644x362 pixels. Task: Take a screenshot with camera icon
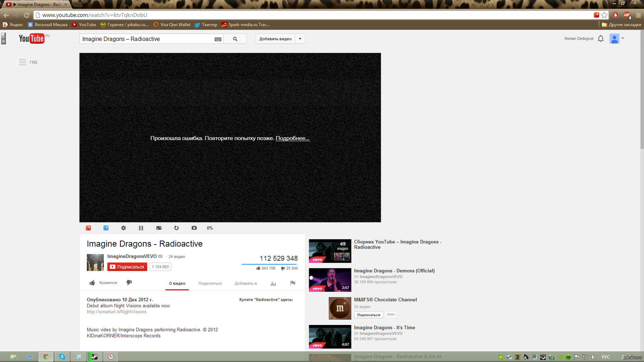pyautogui.click(x=194, y=228)
